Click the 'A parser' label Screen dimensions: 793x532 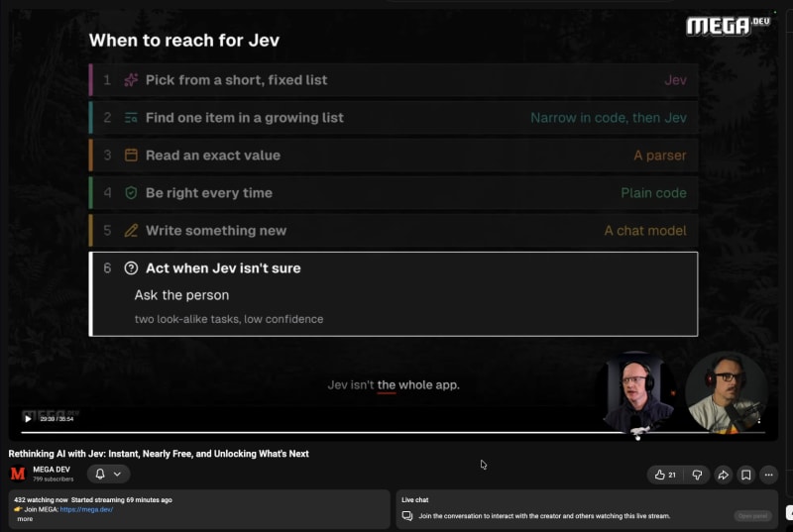(660, 156)
